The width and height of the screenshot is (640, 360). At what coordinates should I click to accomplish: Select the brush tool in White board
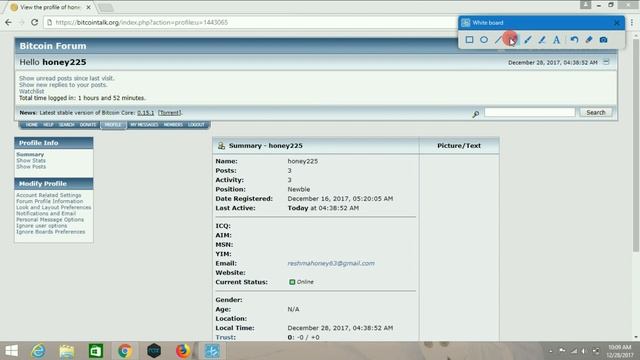click(527, 40)
